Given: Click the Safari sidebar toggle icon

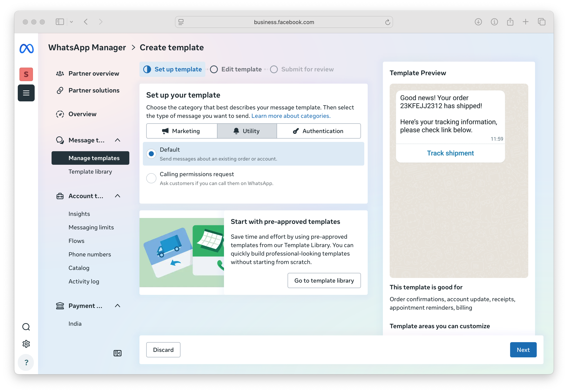Looking at the screenshot, I should [60, 22].
